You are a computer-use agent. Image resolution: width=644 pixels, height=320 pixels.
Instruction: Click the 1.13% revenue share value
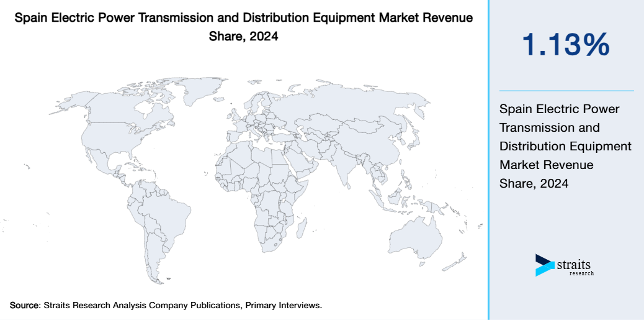click(x=566, y=45)
